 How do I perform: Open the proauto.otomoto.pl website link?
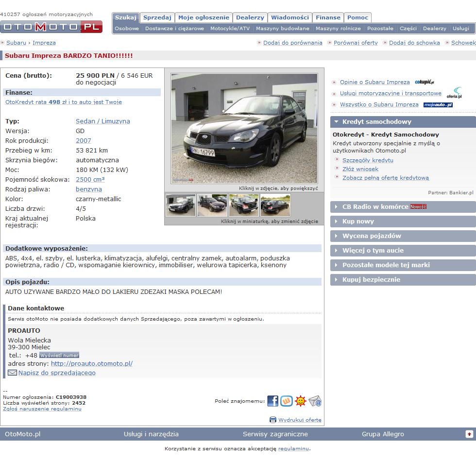click(92, 363)
